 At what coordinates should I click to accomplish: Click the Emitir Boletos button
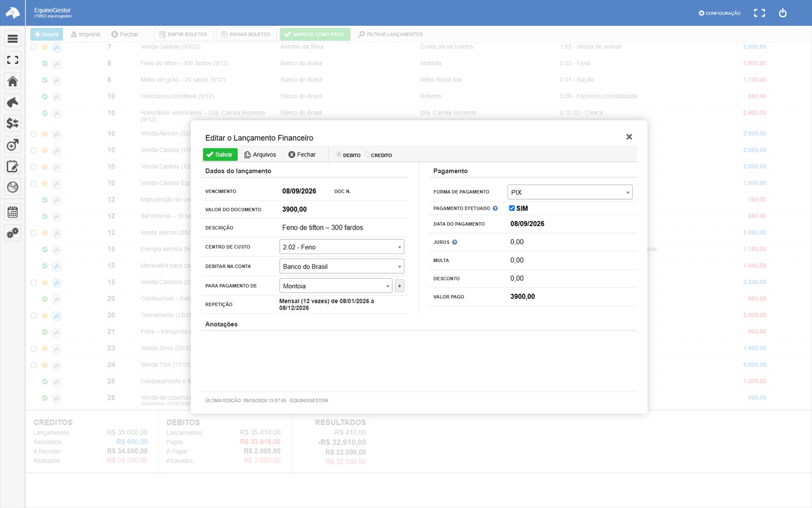click(183, 34)
